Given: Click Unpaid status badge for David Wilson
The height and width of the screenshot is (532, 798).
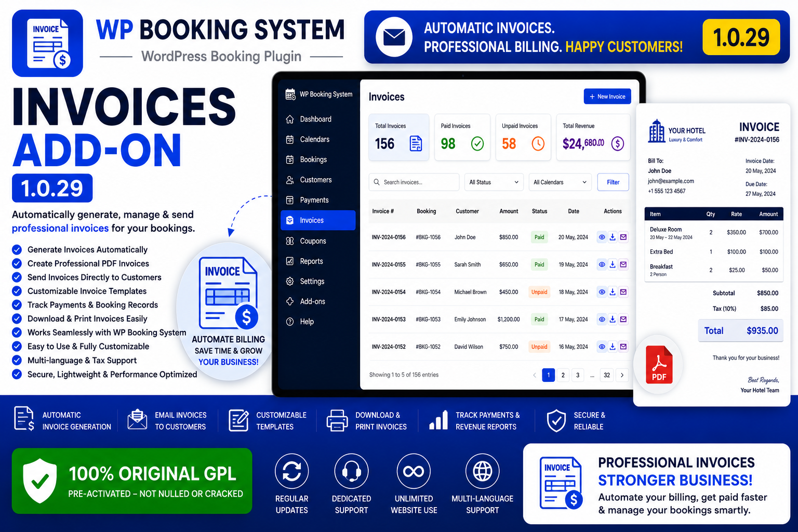Looking at the screenshot, I should (539, 347).
